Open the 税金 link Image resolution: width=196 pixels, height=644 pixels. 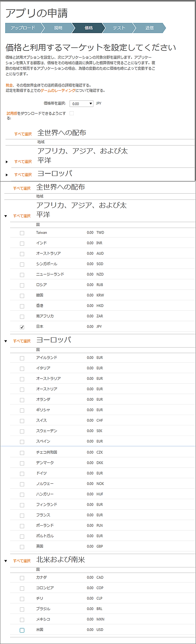pyautogui.click(x=9, y=85)
